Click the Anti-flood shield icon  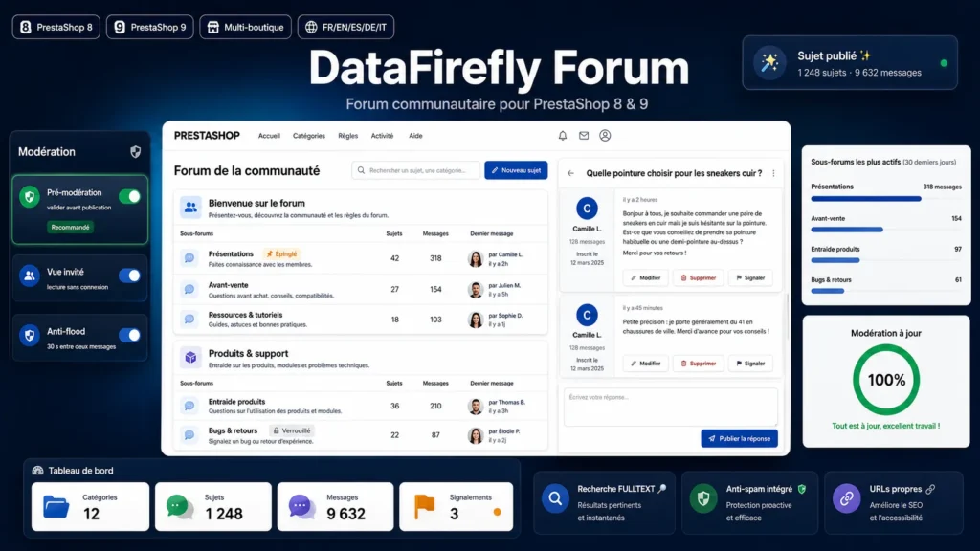click(x=30, y=335)
